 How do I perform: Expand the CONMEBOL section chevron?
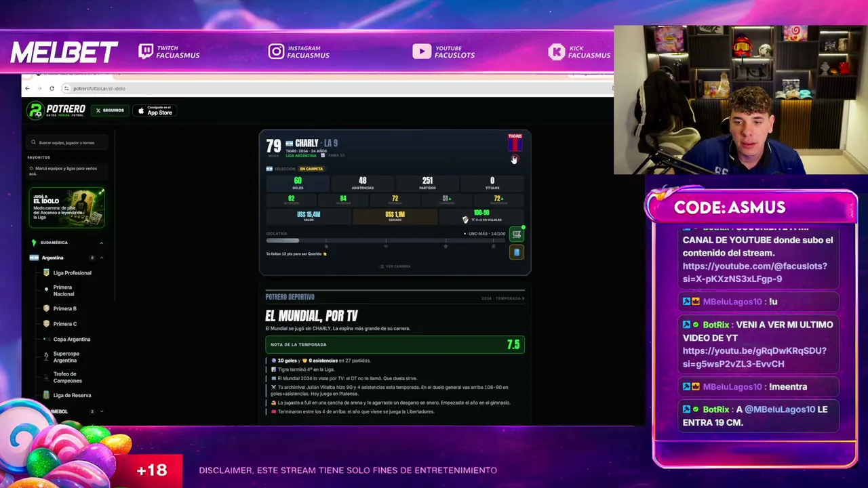[102, 411]
